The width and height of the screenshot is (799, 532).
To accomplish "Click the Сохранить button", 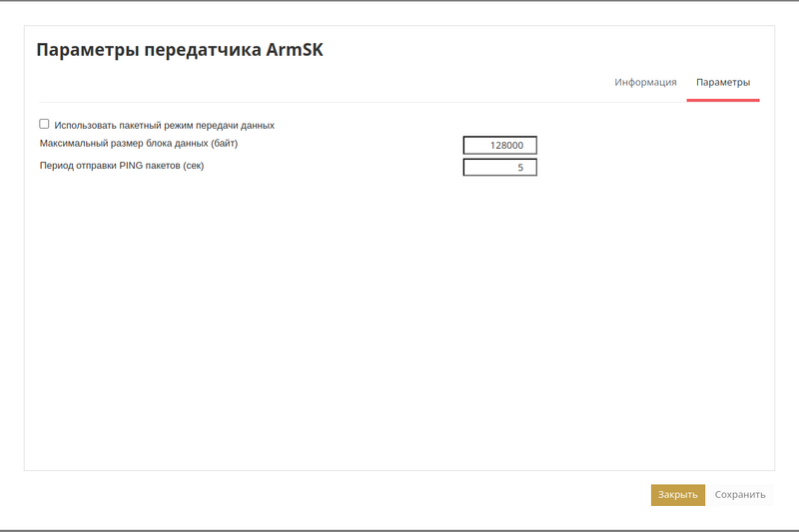I will point(740,495).
